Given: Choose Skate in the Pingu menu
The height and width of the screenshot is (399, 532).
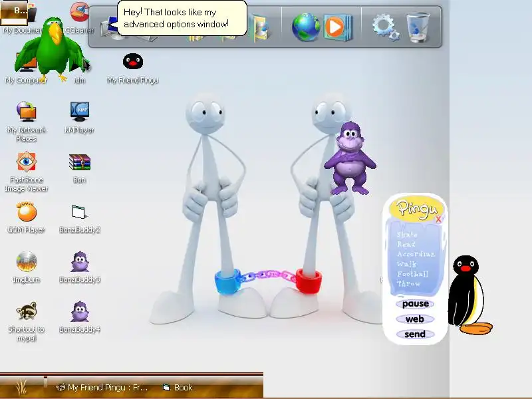Looking at the screenshot, I should 407,235.
